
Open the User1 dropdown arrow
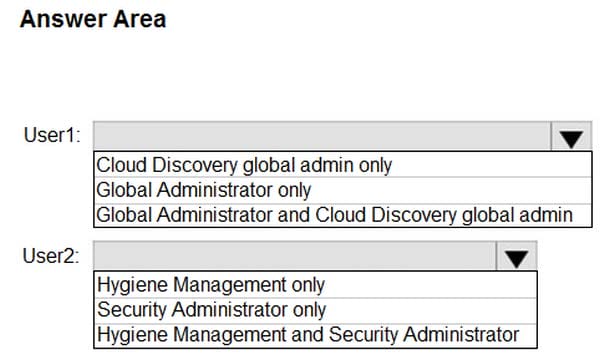(571, 137)
